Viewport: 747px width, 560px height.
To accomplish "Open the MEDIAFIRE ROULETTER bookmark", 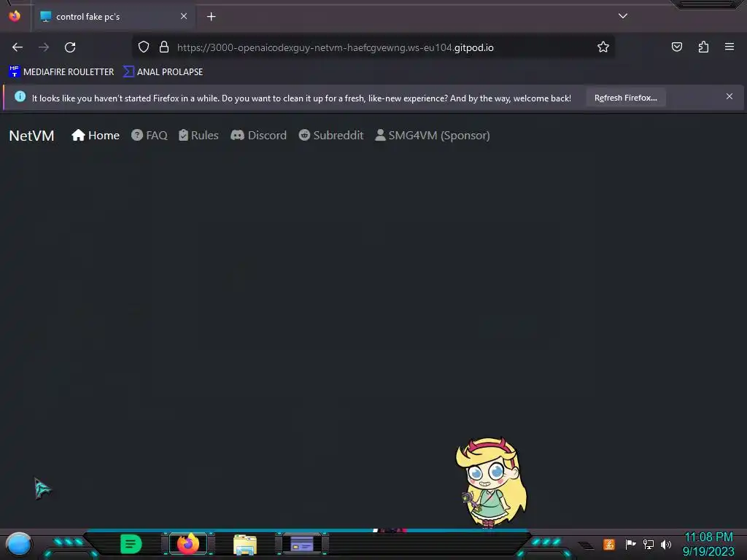I will [61, 72].
